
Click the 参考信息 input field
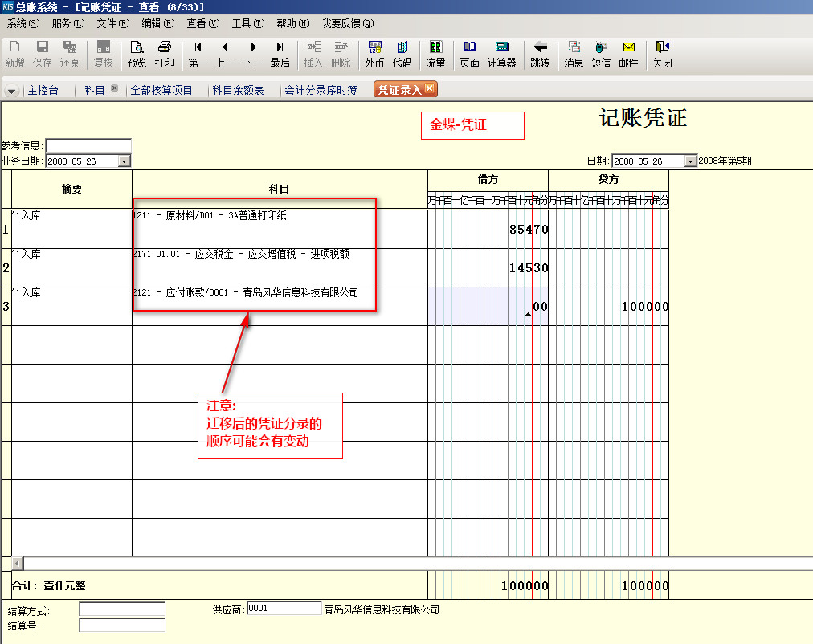pos(88,145)
